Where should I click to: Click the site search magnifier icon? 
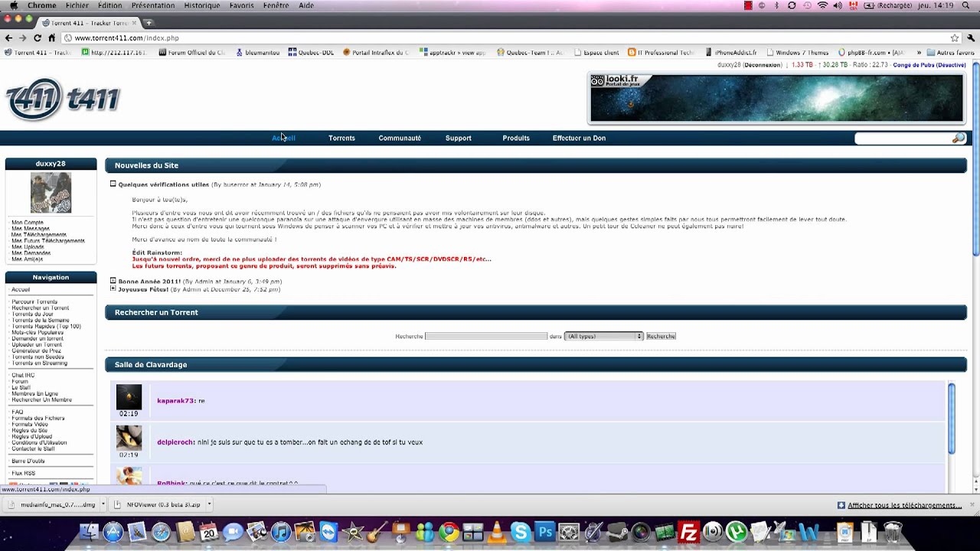[959, 138]
